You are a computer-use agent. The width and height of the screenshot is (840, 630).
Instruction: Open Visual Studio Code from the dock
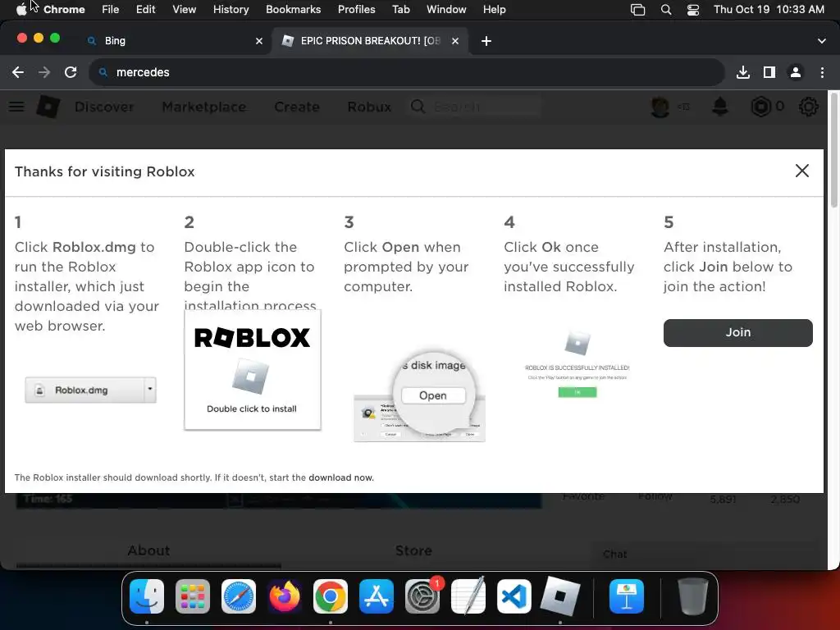[x=514, y=596]
